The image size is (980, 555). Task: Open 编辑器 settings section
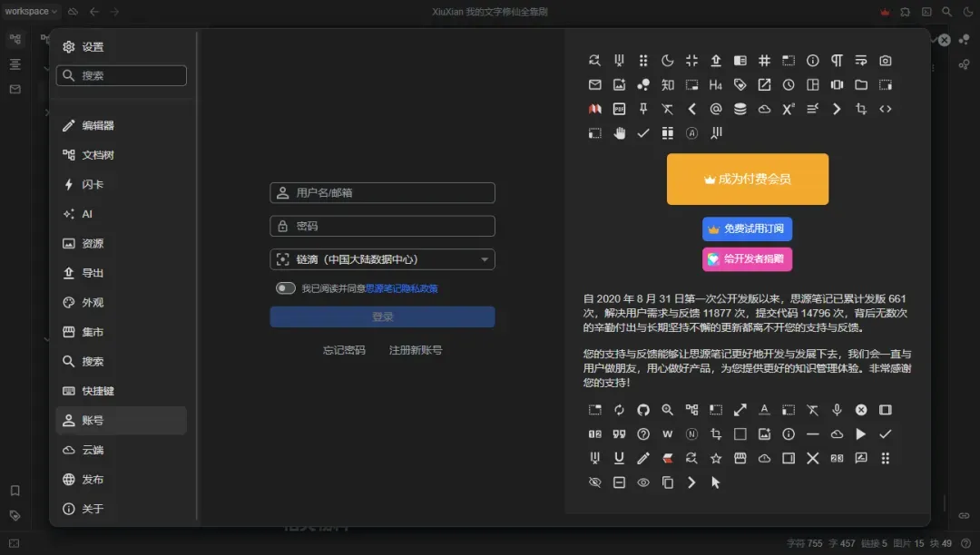point(122,125)
